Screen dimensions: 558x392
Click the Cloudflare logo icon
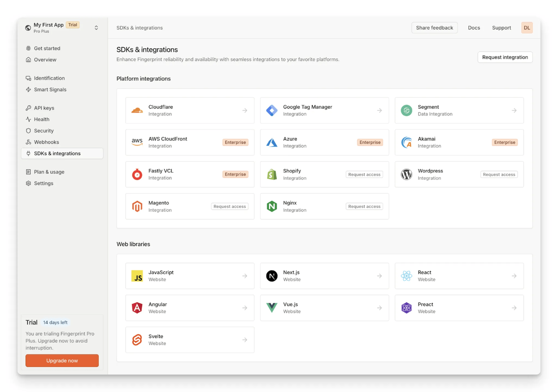tap(137, 111)
